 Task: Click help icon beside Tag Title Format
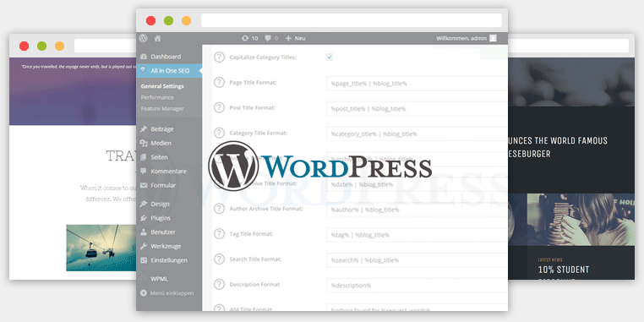click(x=220, y=234)
